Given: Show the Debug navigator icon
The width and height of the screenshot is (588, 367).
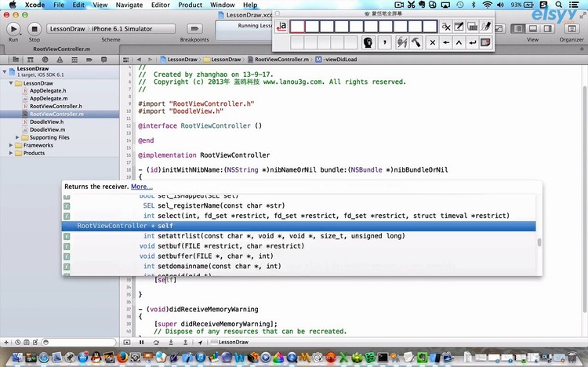Looking at the screenshot, I should 74,60.
